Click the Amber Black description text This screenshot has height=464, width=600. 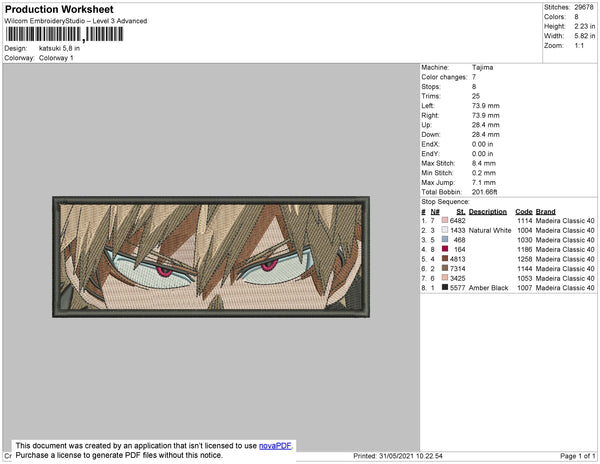click(x=488, y=288)
